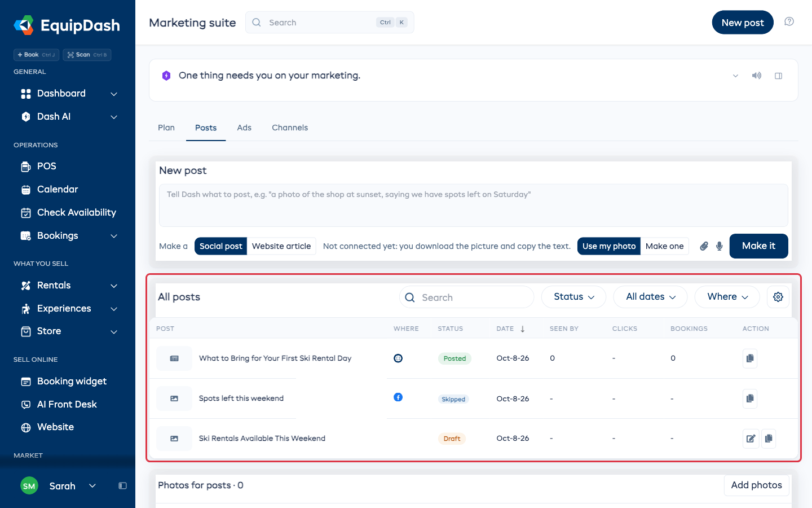Click into the Tell Dash what to post box
Screen dimensions: 812x508
point(474,205)
